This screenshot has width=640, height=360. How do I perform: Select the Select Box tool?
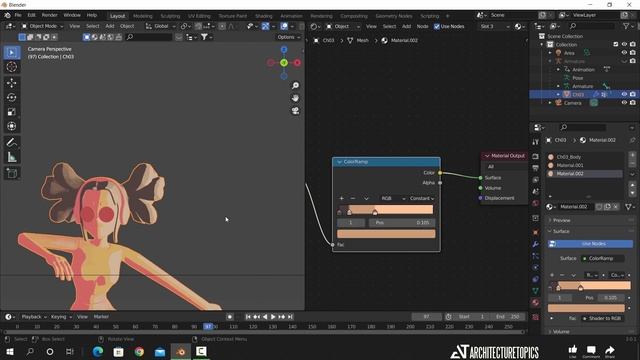[x=11, y=53]
